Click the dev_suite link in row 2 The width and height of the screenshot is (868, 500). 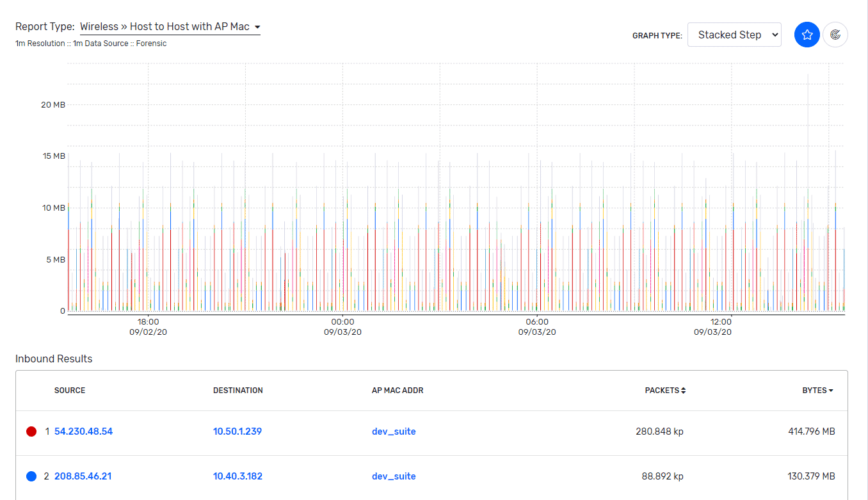tap(393, 476)
